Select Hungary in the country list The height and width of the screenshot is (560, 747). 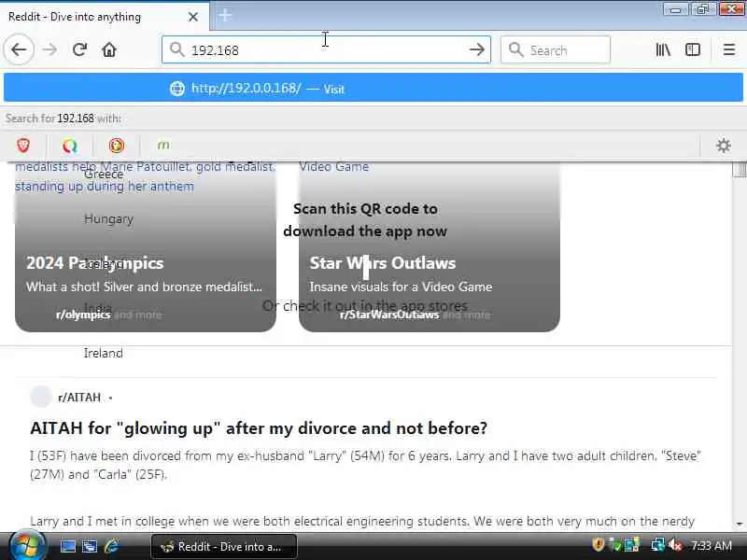point(108,219)
